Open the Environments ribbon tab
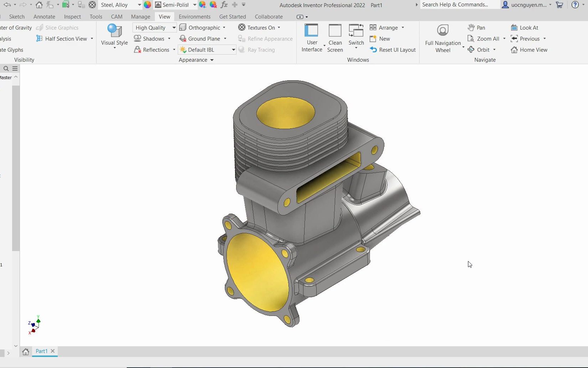The width and height of the screenshot is (588, 368). pyautogui.click(x=194, y=16)
